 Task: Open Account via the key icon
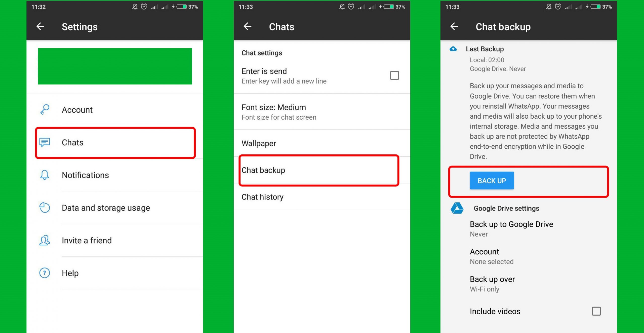click(45, 110)
